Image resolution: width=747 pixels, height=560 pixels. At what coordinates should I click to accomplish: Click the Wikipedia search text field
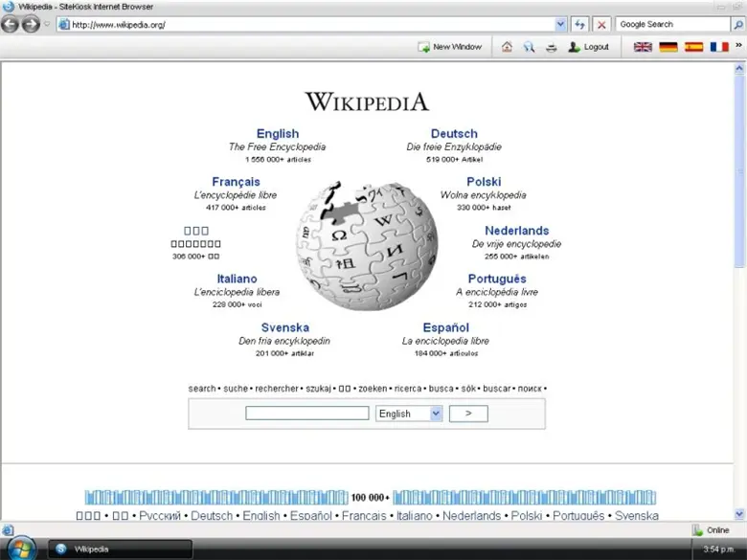tap(307, 413)
